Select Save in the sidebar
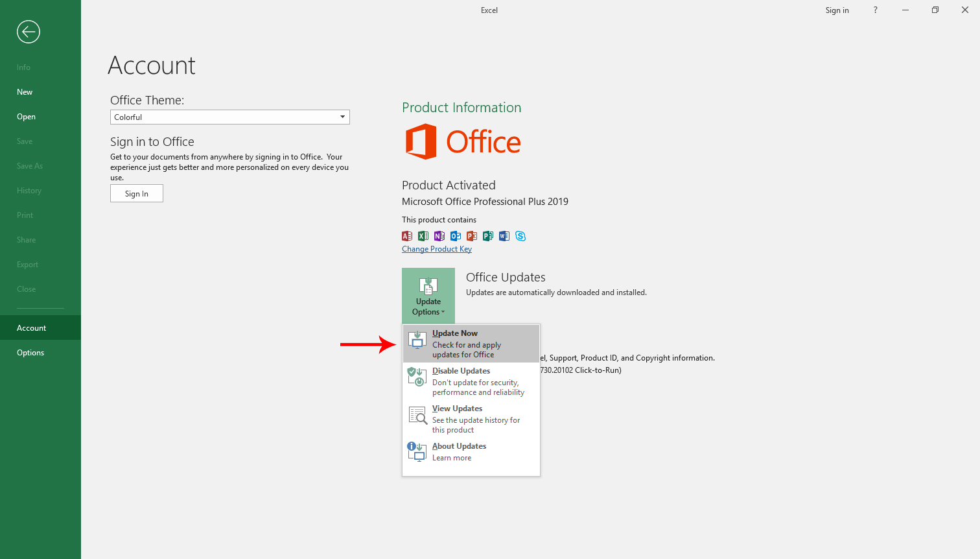The width and height of the screenshot is (980, 559). tap(40, 141)
